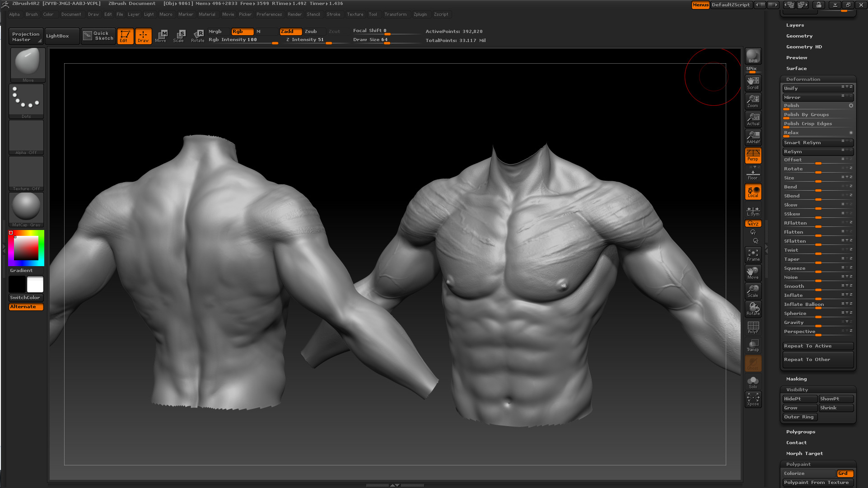Click the right shelf Scale icon

click(753, 291)
